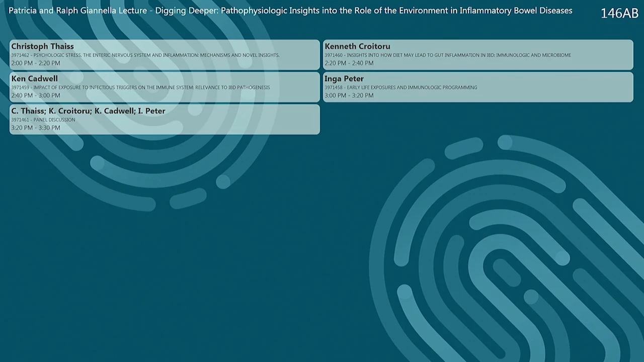This screenshot has width=644, height=362.
Task: Click the '2:40 PM - 3:00 PM' time
Action: (36, 96)
